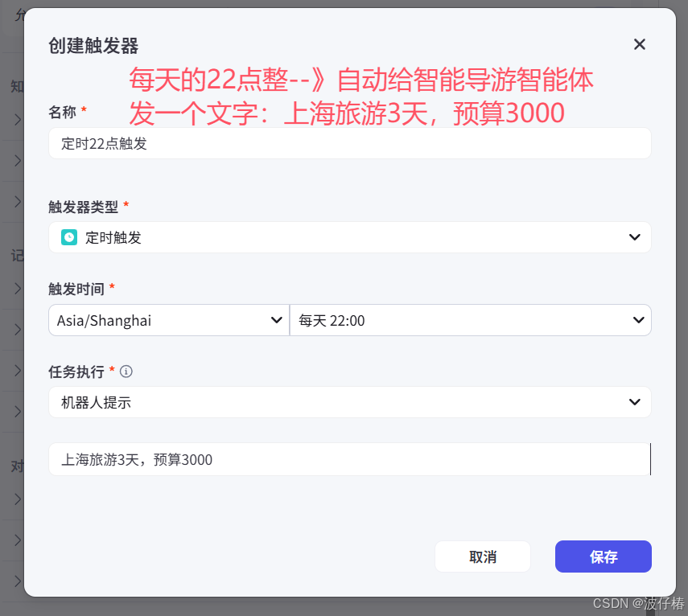Save the trigger with 保存 button
The height and width of the screenshot is (616, 688).
tap(603, 556)
